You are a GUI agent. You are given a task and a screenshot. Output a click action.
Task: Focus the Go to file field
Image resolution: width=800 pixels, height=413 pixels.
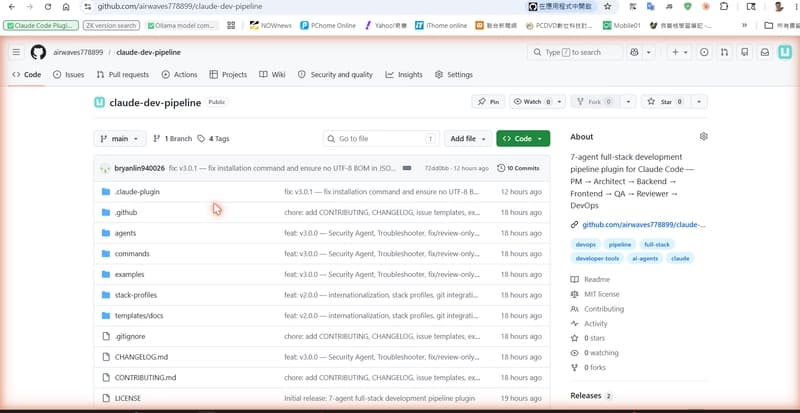[x=381, y=138]
